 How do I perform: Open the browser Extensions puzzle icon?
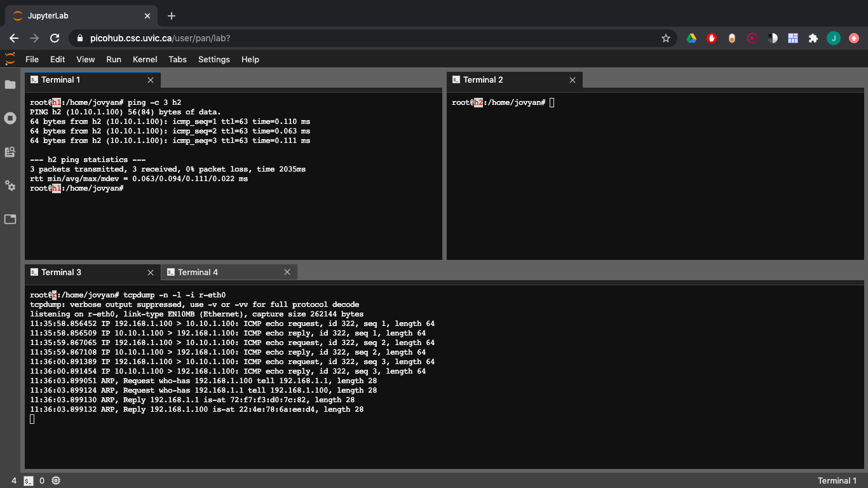pos(813,38)
